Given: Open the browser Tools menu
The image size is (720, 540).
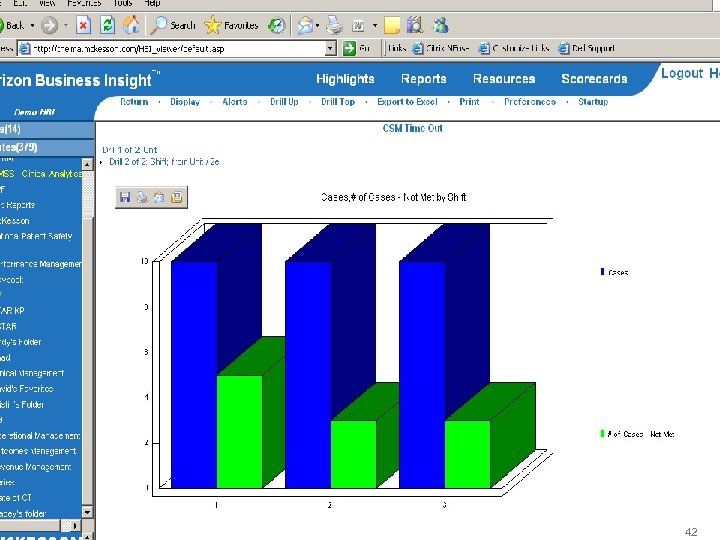Looking at the screenshot, I should point(123,3).
